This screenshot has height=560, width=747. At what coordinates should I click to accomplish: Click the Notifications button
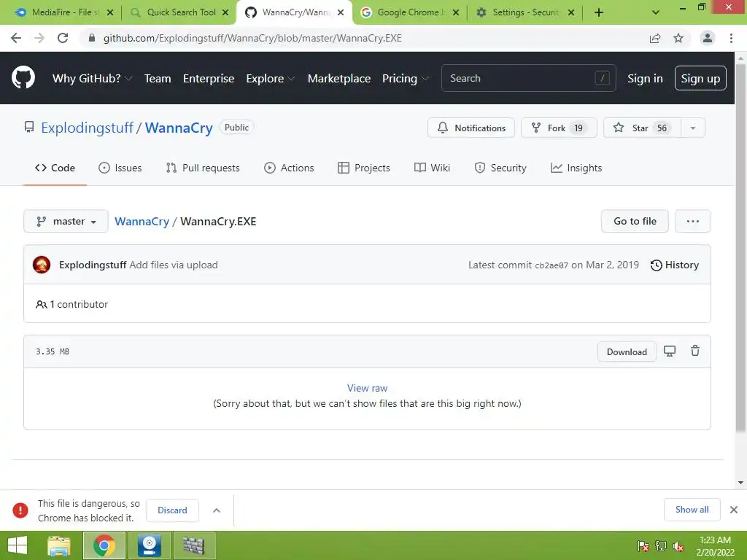click(x=471, y=128)
